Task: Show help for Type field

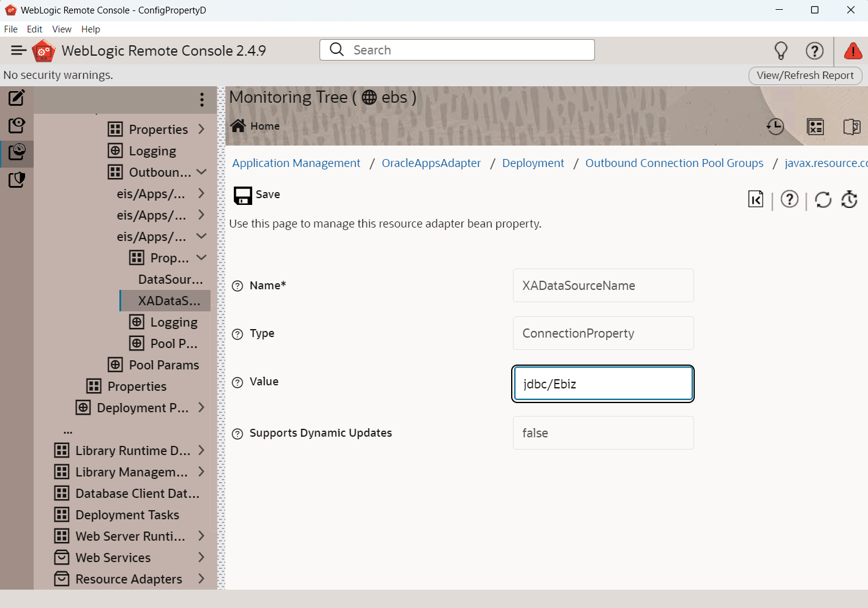Action: point(238,334)
